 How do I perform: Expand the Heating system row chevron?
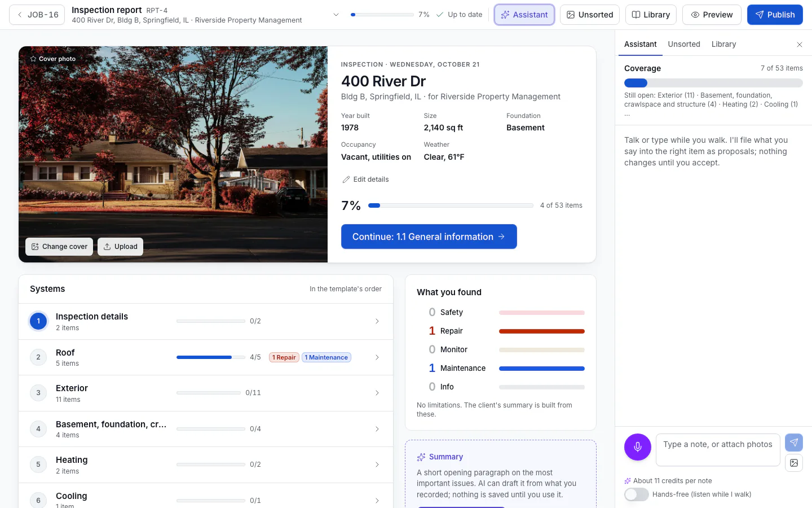coord(377,465)
